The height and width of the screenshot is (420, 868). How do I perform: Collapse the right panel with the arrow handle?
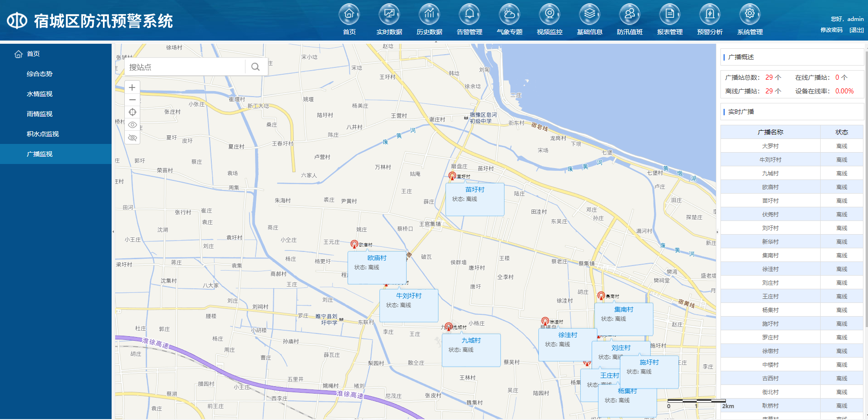[x=717, y=232]
